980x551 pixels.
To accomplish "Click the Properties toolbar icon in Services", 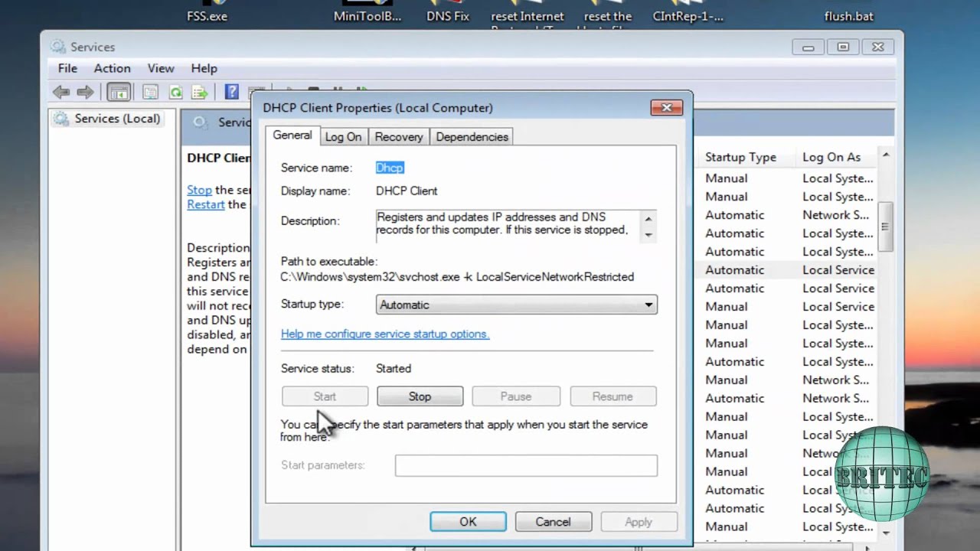I will click(x=151, y=93).
